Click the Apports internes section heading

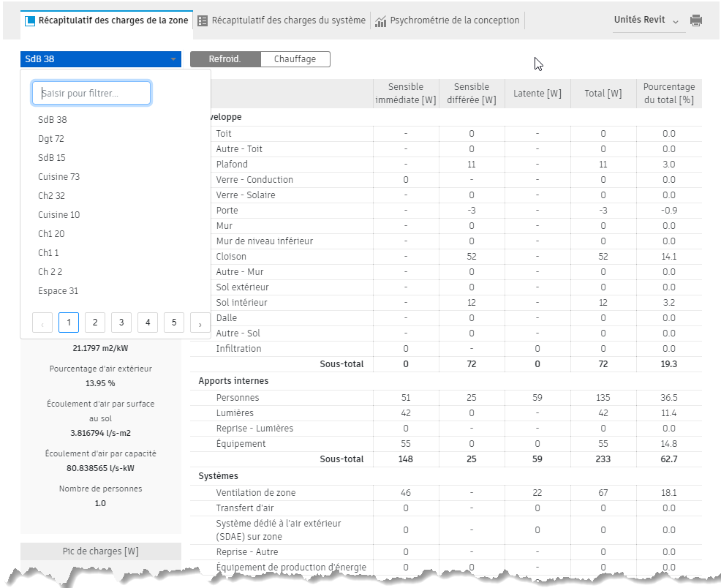[233, 380]
